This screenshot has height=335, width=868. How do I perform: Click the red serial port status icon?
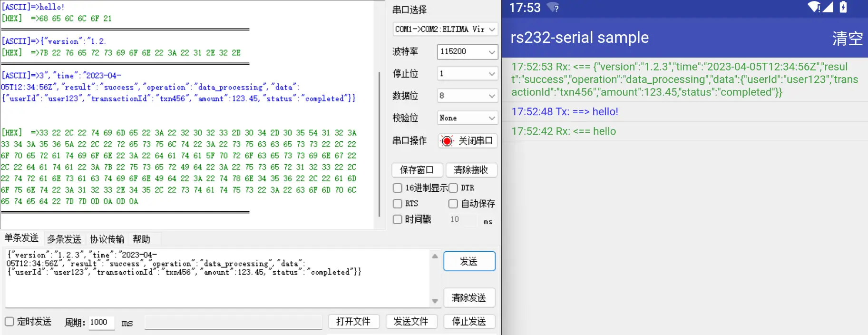click(x=447, y=141)
